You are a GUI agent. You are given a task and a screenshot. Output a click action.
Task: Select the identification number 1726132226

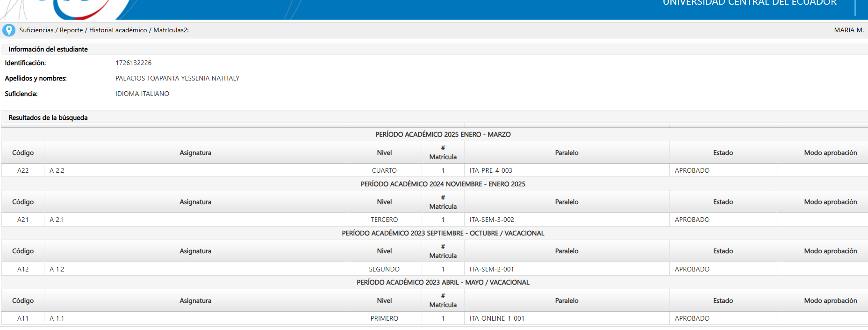click(x=134, y=63)
